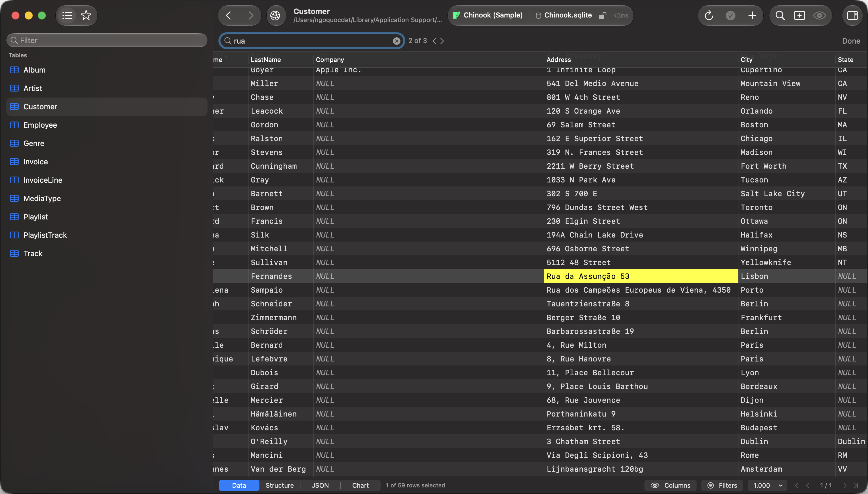Select the Customer table in sidebar
Screen dimensions: 868x494
click(107, 106)
